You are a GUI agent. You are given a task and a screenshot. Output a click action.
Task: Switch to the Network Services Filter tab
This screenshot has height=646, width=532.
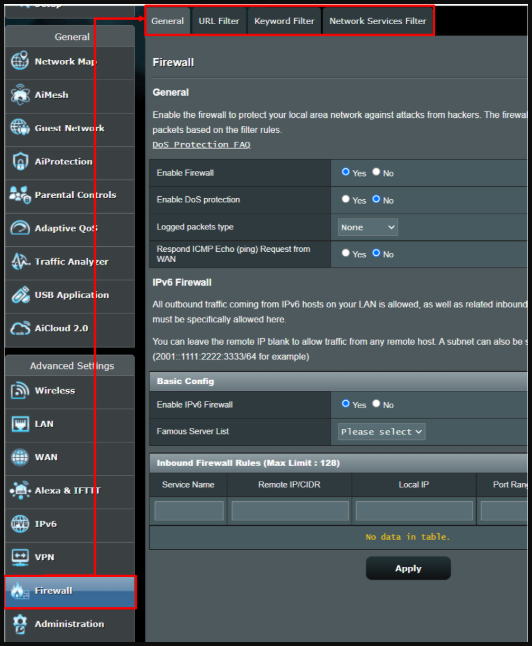click(377, 21)
